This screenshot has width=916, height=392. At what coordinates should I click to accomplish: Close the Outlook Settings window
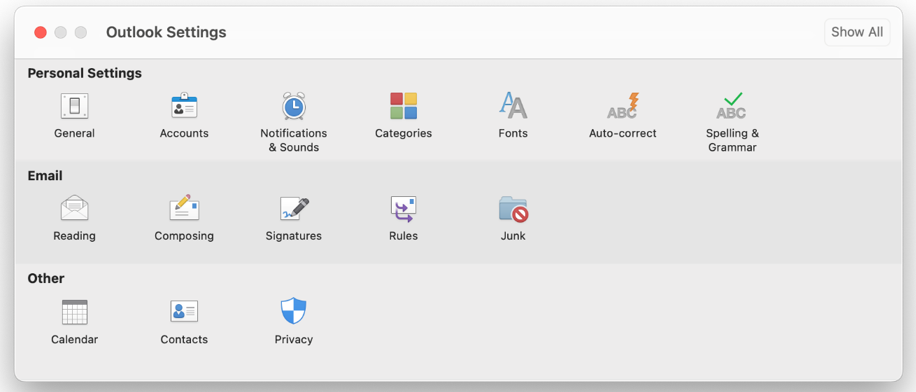40,32
